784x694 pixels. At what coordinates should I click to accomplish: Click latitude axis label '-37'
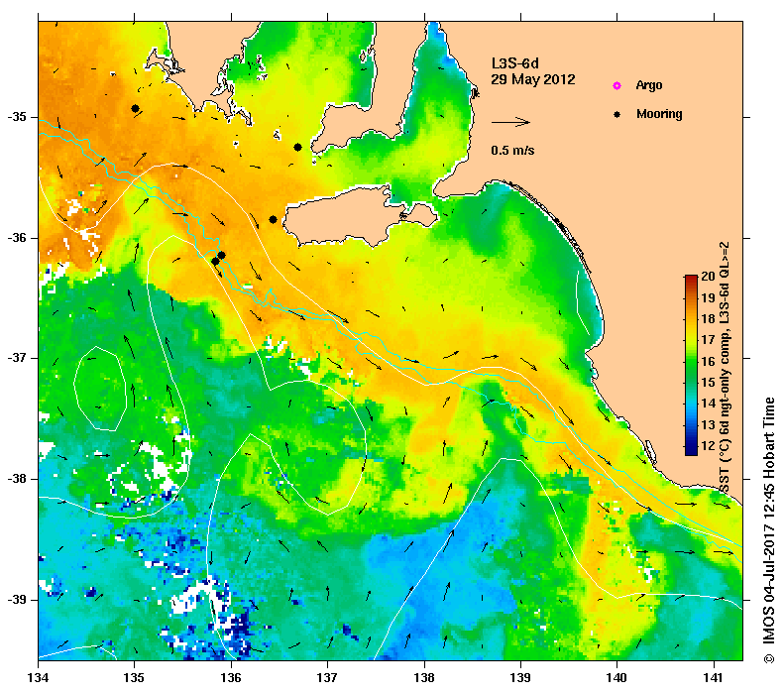click(17, 359)
